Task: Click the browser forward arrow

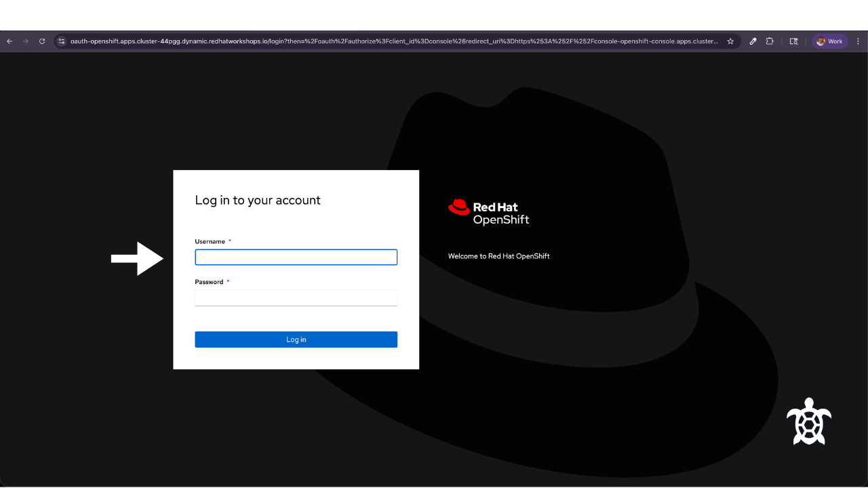Action: pos(26,41)
